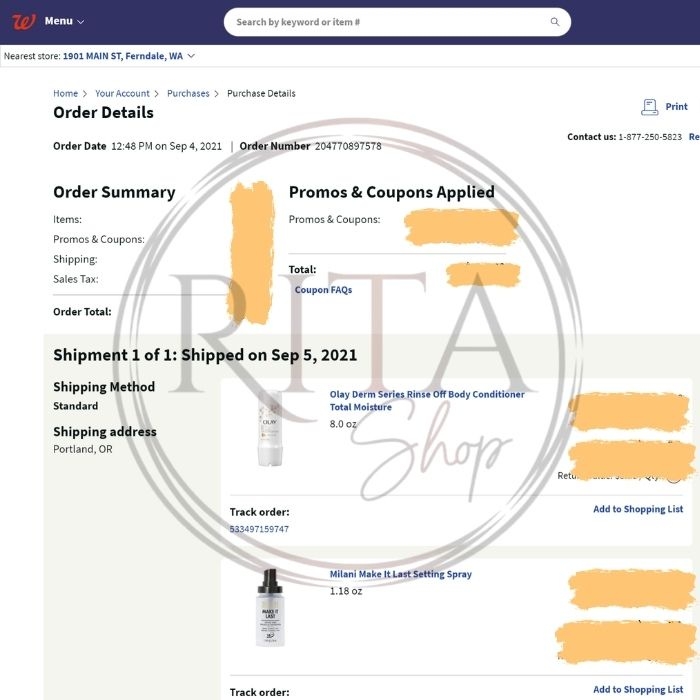This screenshot has height=700, width=700.
Task: Click the Order Details heading
Action: (x=103, y=112)
